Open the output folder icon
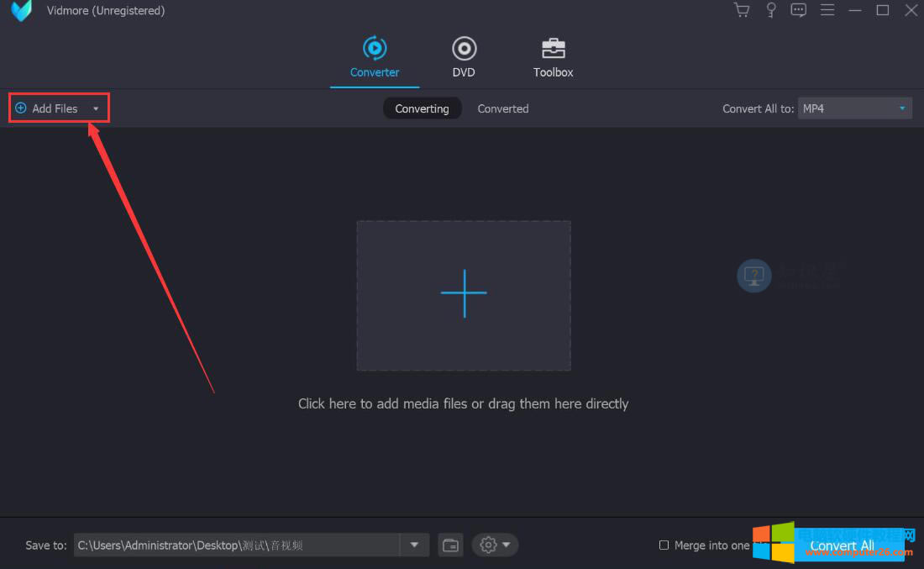Screen dimensions: 924x569 pos(451,545)
